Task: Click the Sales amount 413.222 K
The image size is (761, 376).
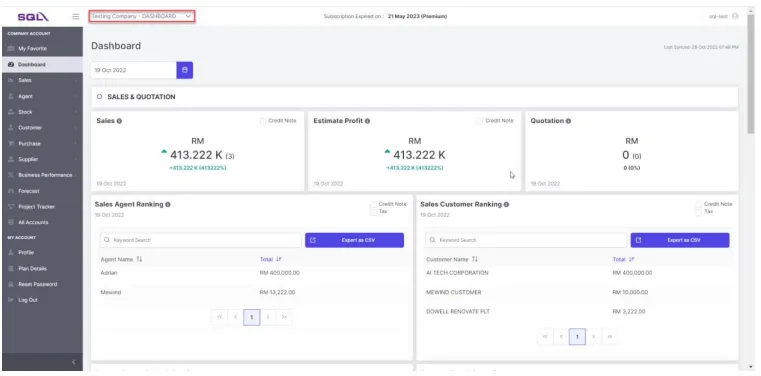Action: coord(196,155)
